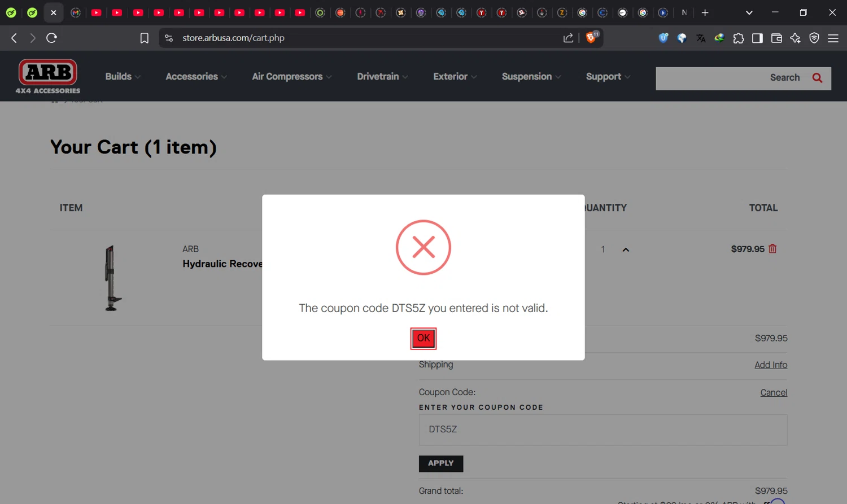Open the Brave Shields lion icon
The width and height of the screenshot is (847, 504).
click(591, 37)
